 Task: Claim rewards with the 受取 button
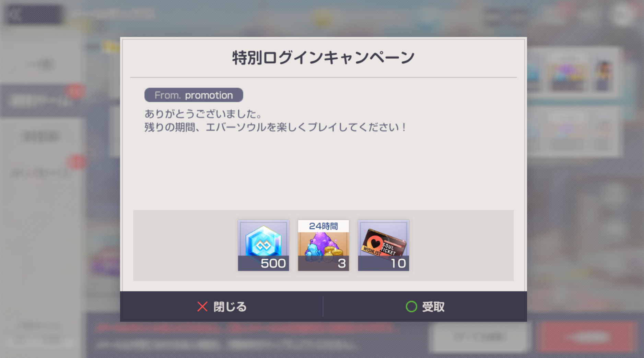(x=425, y=307)
